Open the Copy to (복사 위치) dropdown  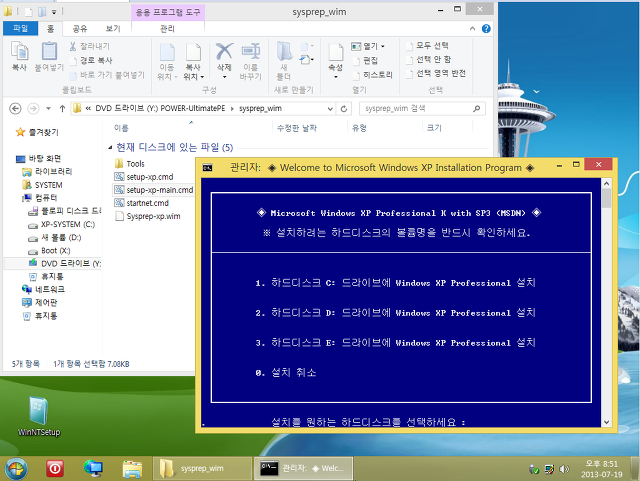(x=193, y=62)
